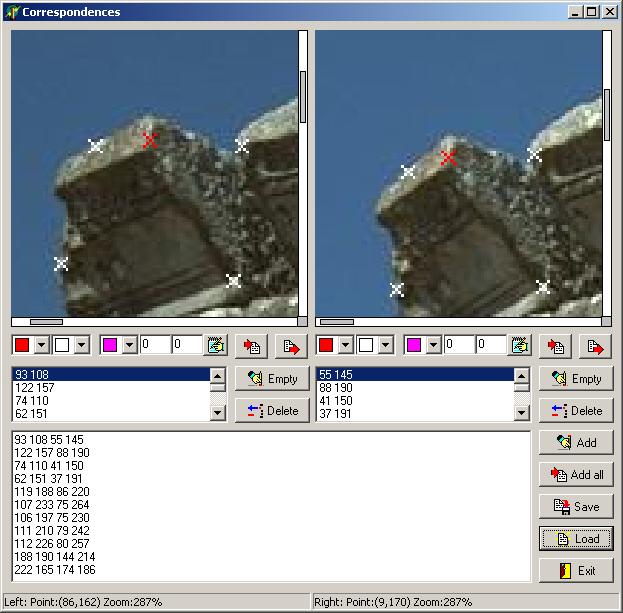Select correspondence row '222 165 174 186'

pos(55,570)
